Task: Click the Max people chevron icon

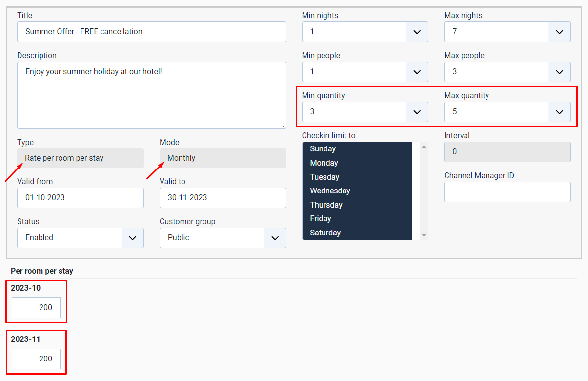Action: point(559,71)
